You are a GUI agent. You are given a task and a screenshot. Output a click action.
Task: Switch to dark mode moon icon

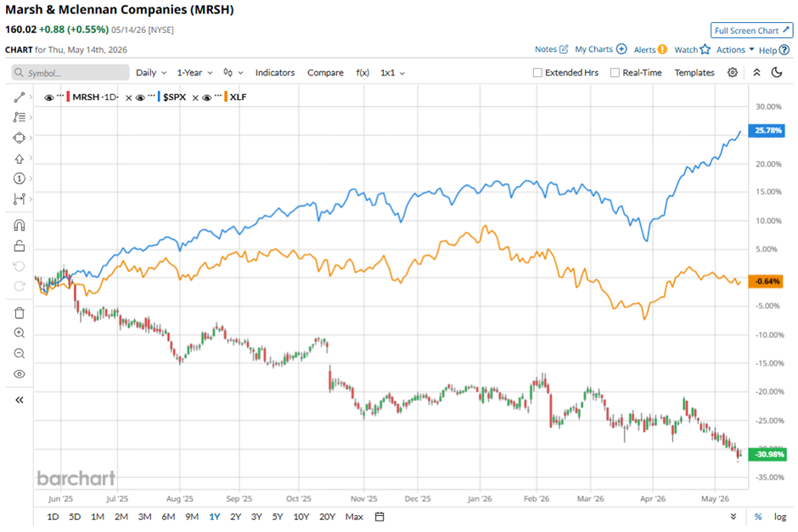pyautogui.click(x=777, y=72)
